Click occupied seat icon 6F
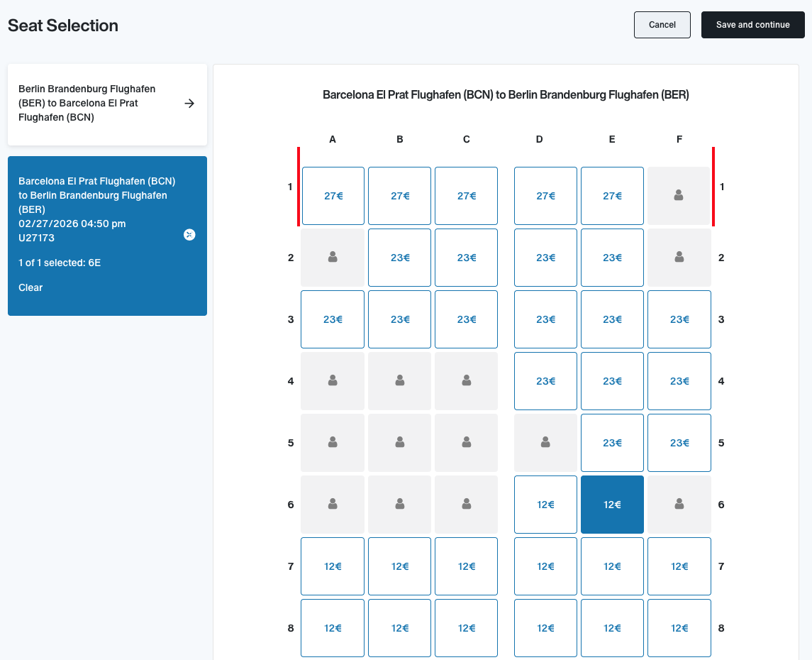The width and height of the screenshot is (812, 660). tap(679, 504)
